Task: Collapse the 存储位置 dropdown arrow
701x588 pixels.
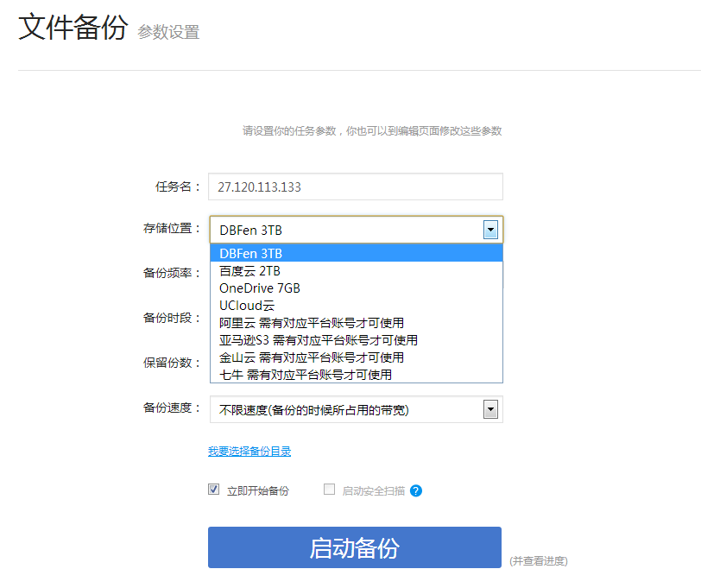Action: pyautogui.click(x=490, y=230)
